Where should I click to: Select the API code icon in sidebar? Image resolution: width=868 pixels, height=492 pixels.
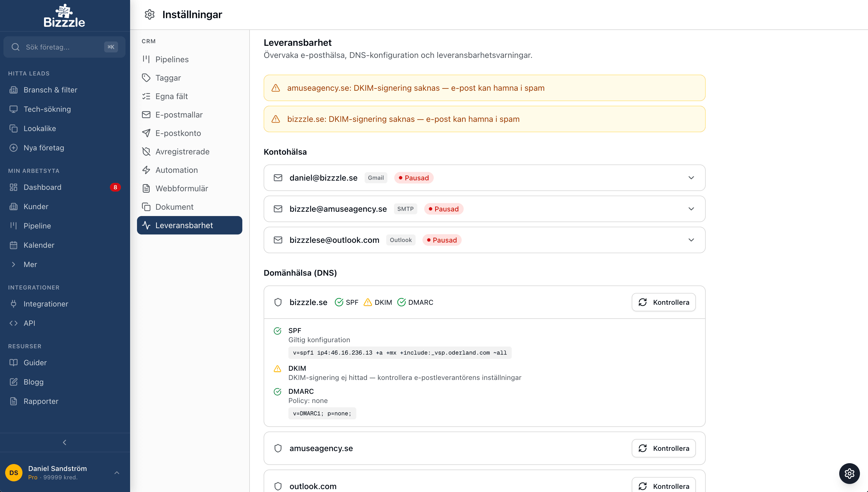click(x=14, y=323)
